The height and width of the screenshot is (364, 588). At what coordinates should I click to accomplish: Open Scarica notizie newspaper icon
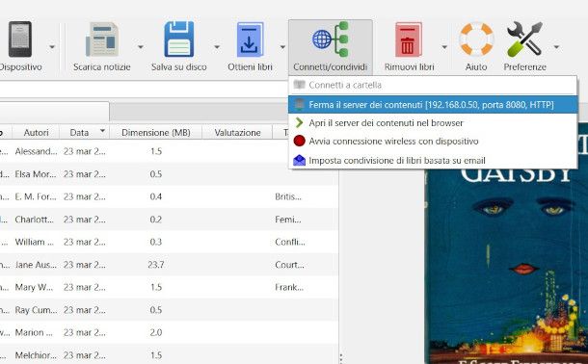point(102,39)
